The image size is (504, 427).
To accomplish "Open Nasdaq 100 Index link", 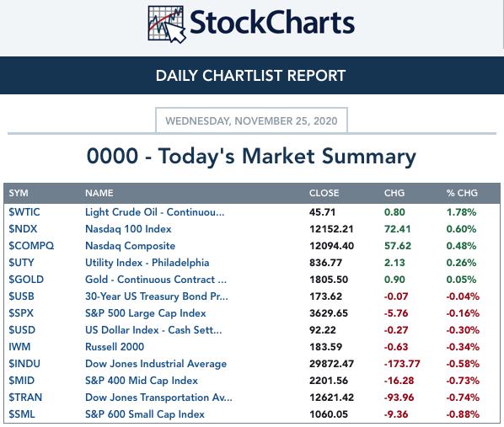I will coord(128,229).
